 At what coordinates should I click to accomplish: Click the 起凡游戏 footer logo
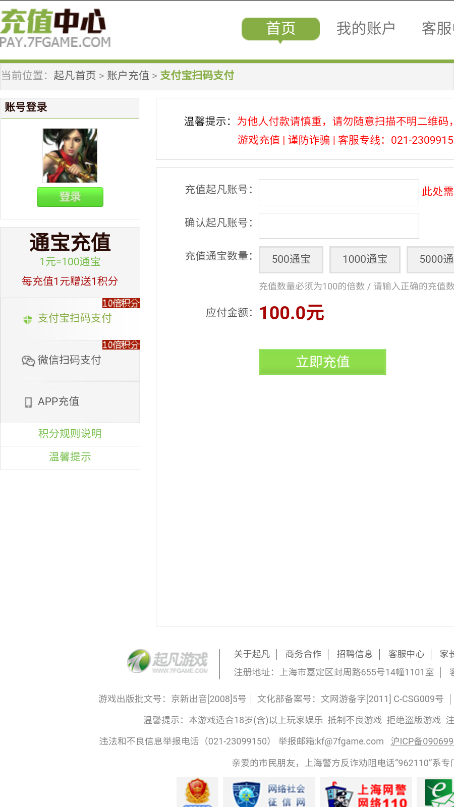[x=167, y=661]
